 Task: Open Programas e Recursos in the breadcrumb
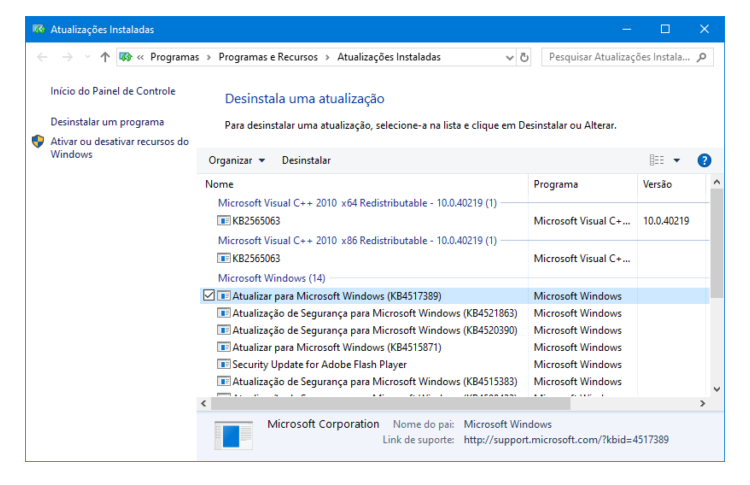[268, 57]
